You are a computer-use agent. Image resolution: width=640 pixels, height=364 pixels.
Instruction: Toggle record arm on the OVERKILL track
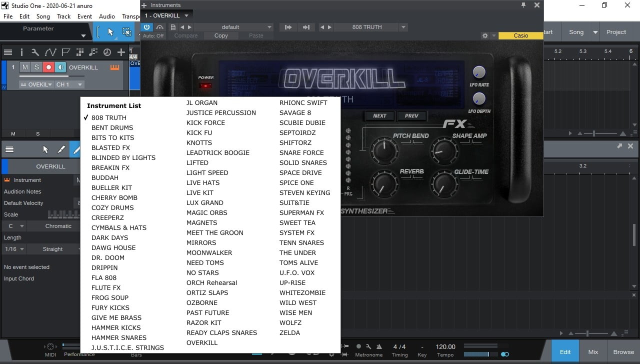[48, 67]
